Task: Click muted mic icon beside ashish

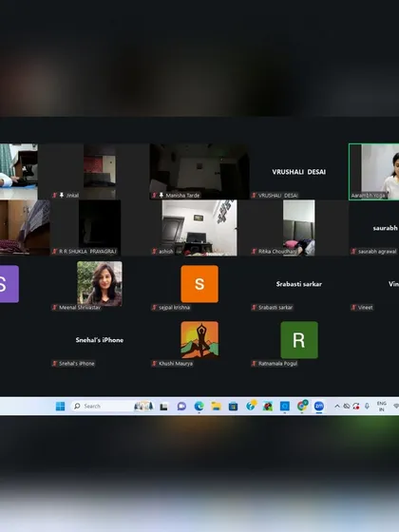Action: [x=154, y=252]
